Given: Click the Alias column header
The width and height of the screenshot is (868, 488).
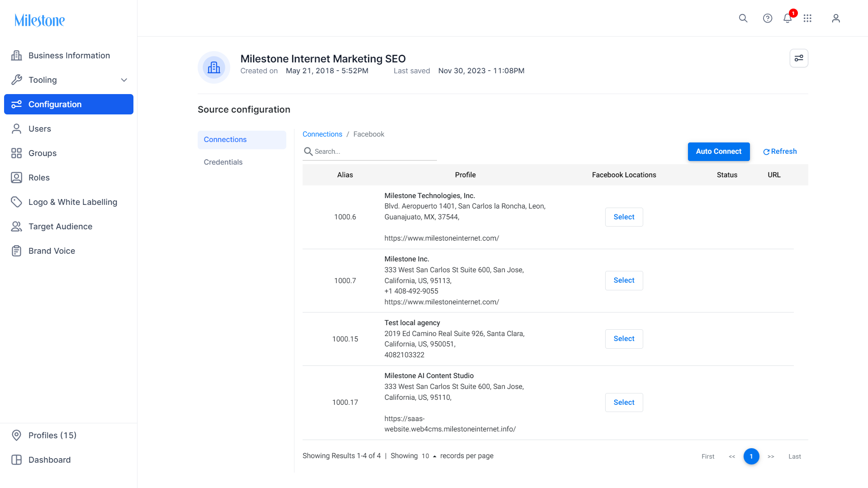Looking at the screenshot, I should 345,175.
